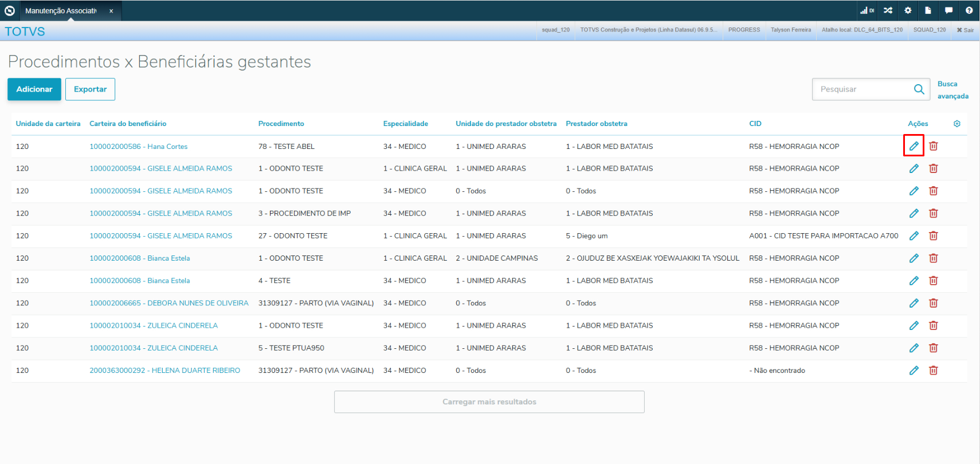
Task: Close the Manutenção Associativa tab
Action: click(111, 11)
